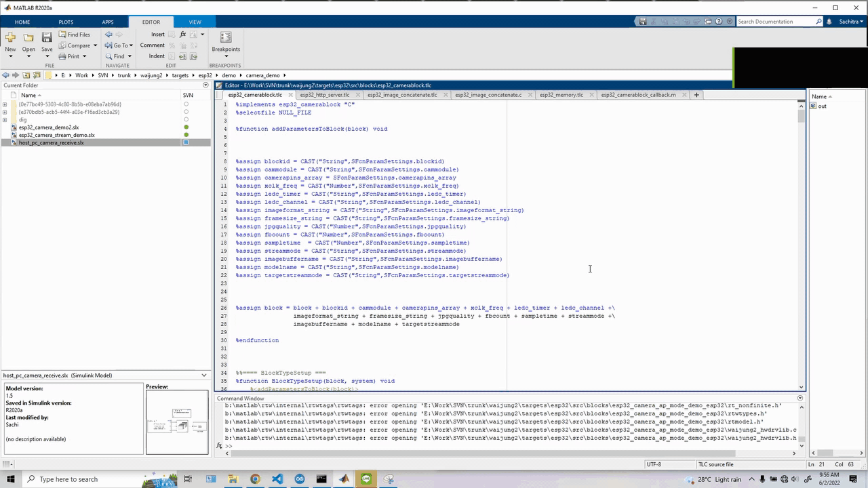This screenshot has height=488, width=868.
Task: Open Visual Studio Code from the taskbar
Action: tap(277, 479)
